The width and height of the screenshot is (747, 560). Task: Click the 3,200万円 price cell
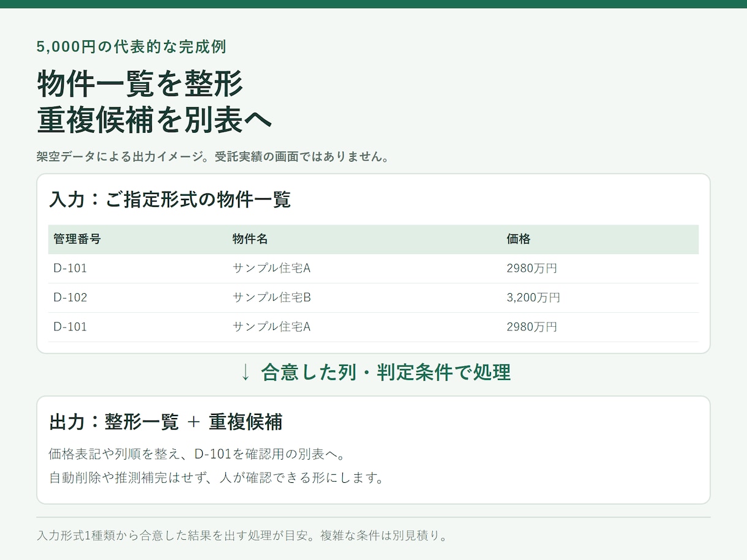click(533, 298)
